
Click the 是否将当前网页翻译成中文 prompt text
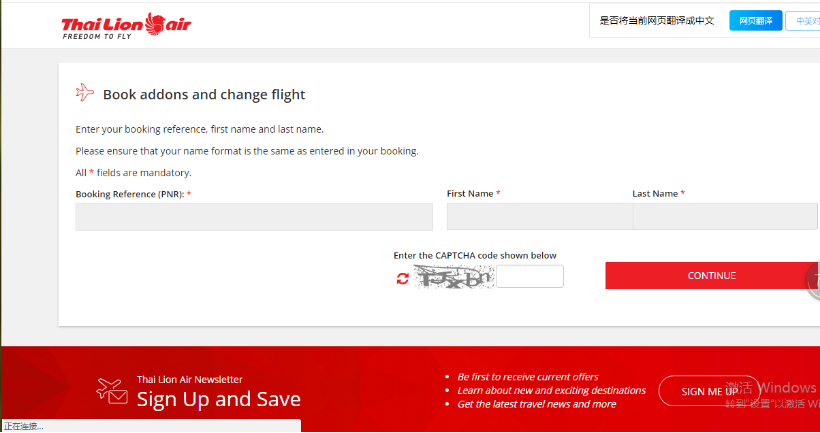(656, 21)
